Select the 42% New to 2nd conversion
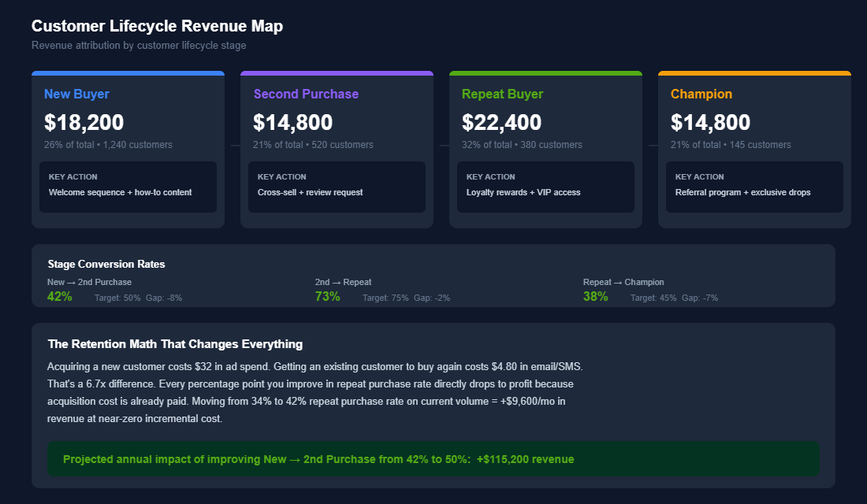The image size is (867, 504). [59, 296]
